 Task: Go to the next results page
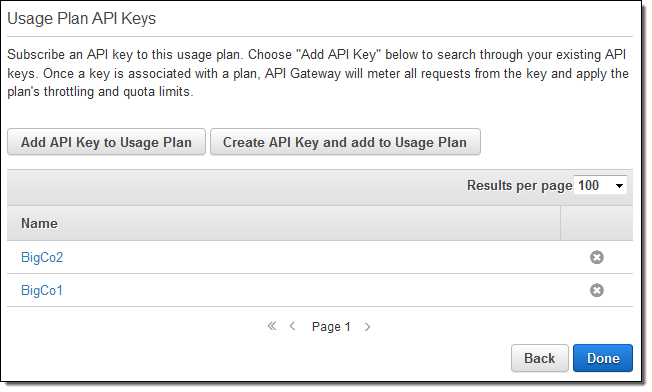pyautogui.click(x=367, y=327)
